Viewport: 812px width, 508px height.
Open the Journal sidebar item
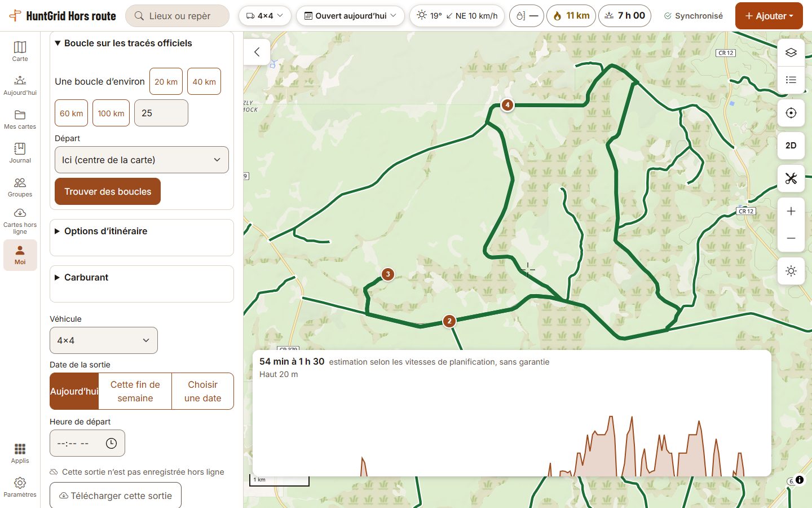pyautogui.click(x=20, y=152)
